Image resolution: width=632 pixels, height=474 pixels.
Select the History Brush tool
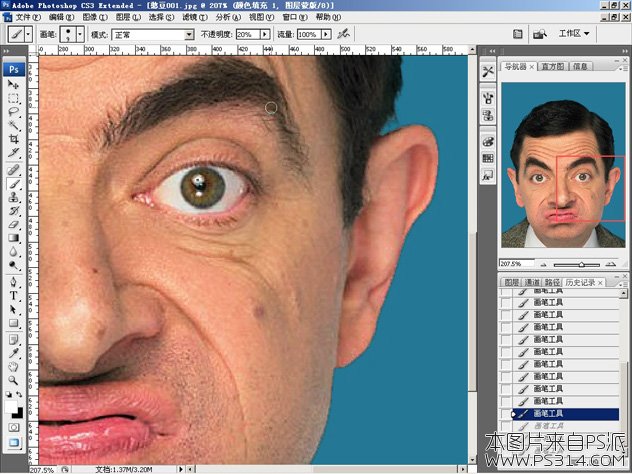tap(14, 211)
